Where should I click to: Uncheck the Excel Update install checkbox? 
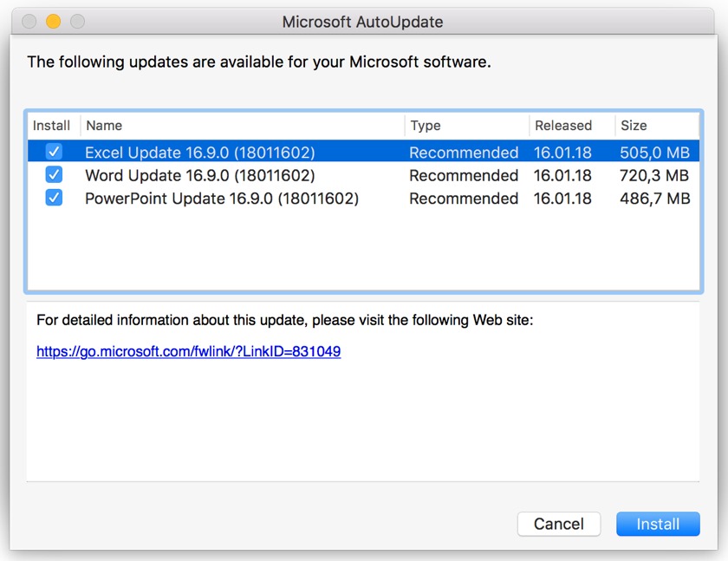tap(54, 152)
